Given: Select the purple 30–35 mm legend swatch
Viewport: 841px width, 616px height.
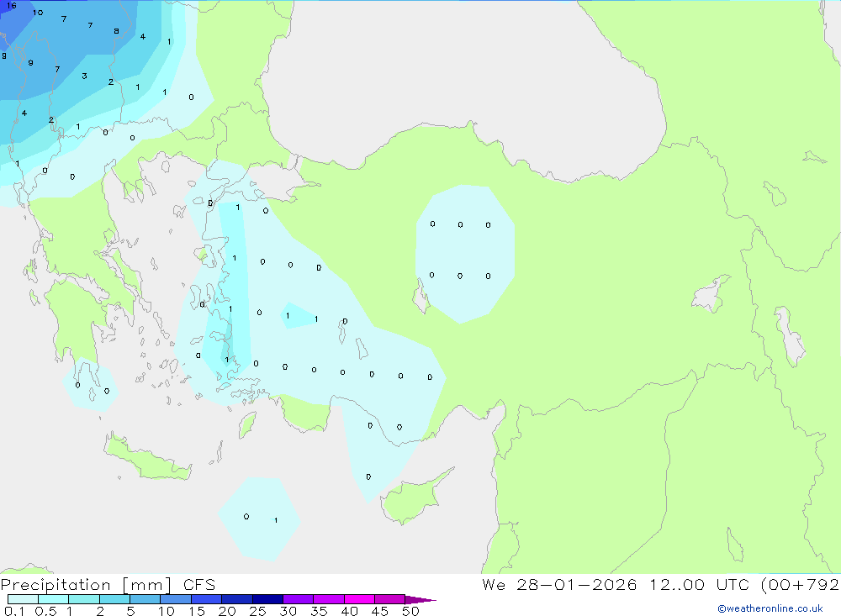Looking at the screenshot, I should tap(298, 599).
